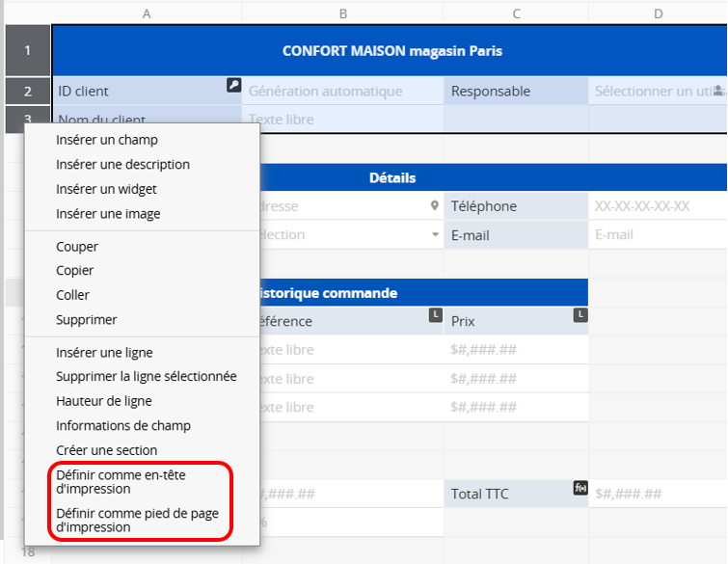This screenshot has width=728, height=564.
Task: Select 'Insérer une image' menu entry
Action: pos(108,214)
